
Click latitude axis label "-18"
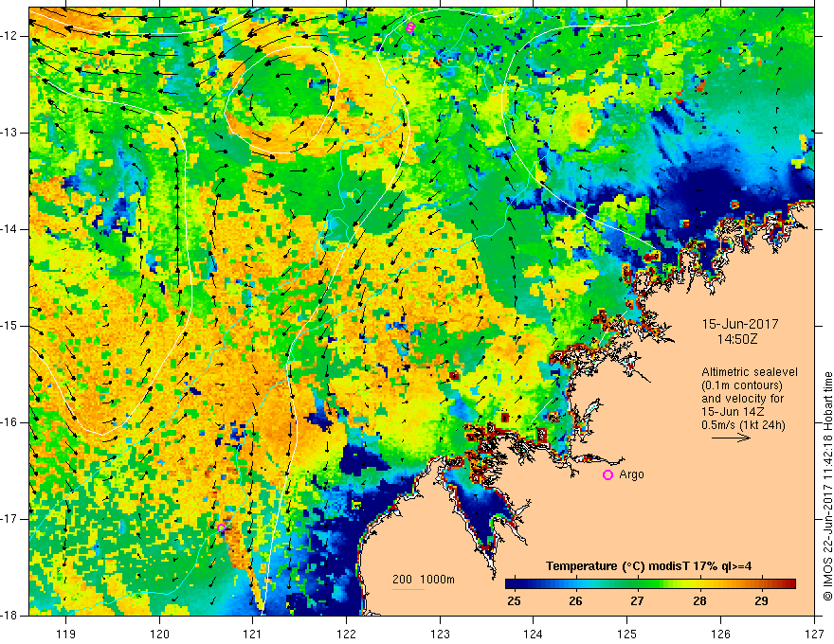[x=10, y=616]
